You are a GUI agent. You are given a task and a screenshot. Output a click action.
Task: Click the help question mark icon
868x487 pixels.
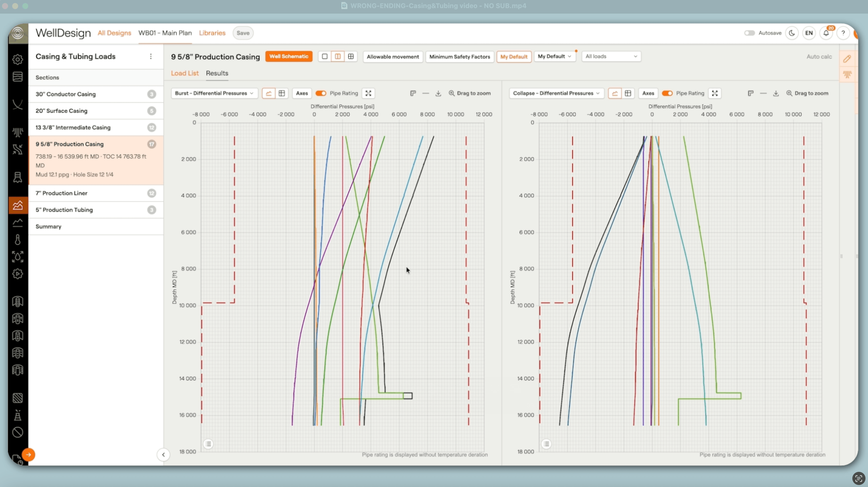(843, 33)
